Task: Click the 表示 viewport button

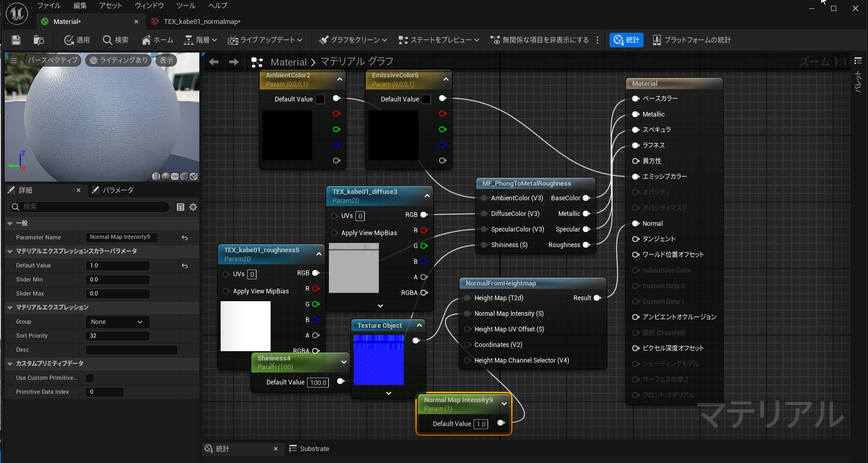Action: click(167, 60)
